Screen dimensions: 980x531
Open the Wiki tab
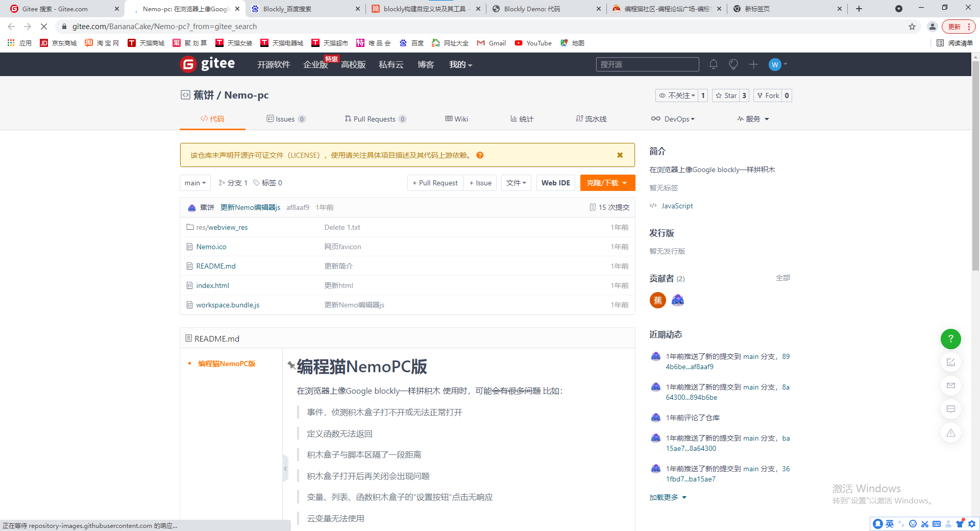tap(456, 119)
